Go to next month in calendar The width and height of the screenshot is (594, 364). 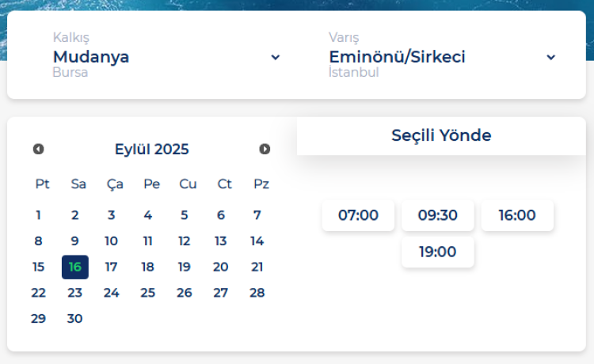[x=265, y=149]
